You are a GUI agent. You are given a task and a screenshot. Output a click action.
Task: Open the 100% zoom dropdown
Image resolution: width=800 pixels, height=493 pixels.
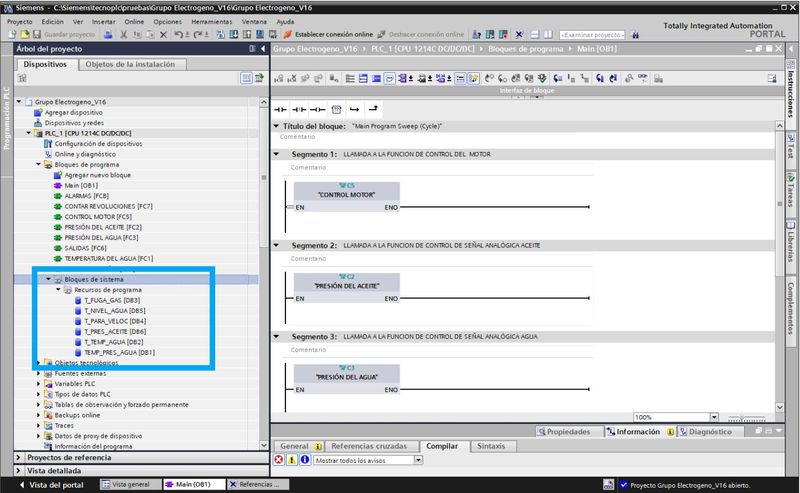click(714, 417)
